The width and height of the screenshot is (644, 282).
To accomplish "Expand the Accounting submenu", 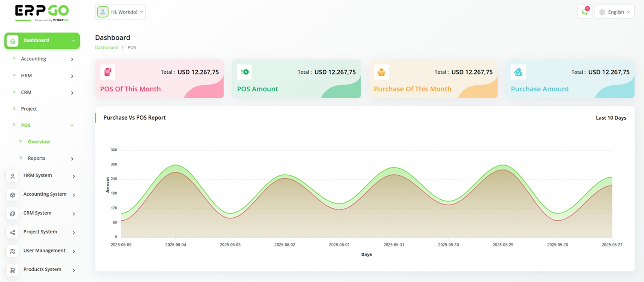I will coord(72,59).
